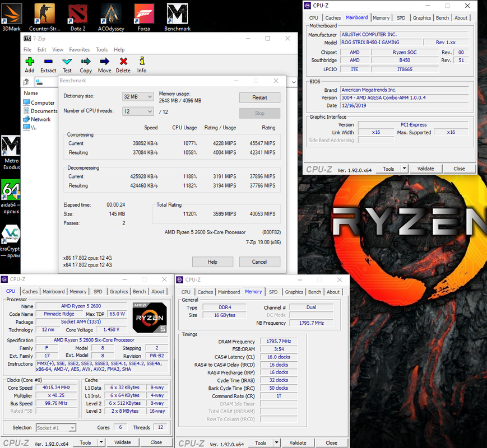Click the 7-Zip title bar app icon
Screen dimensions: 487x448
(27, 39)
